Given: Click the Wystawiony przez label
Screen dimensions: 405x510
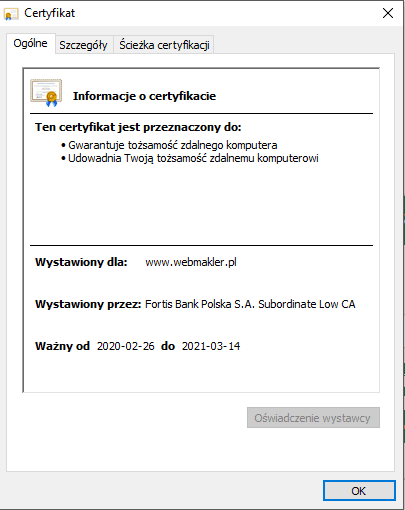Looking at the screenshot, I should (x=88, y=304).
